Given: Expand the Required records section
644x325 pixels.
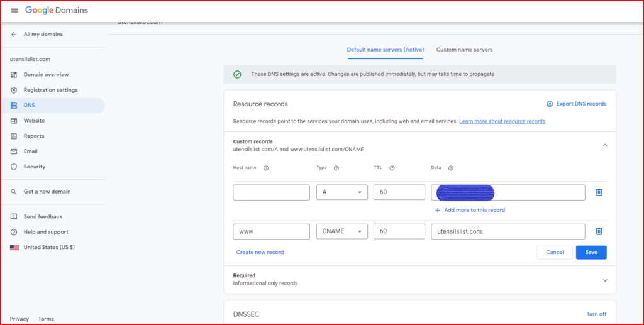Looking at the screenshot, I should 604,280.
